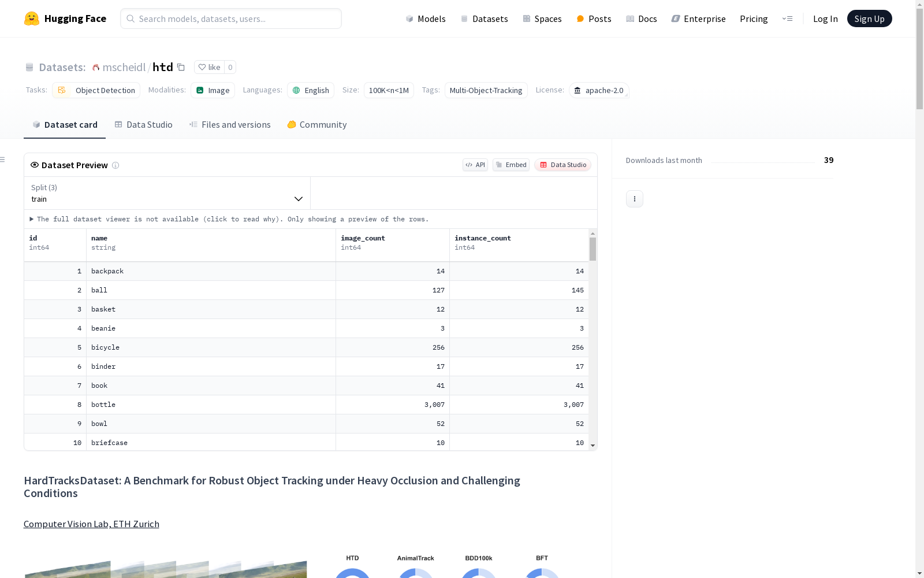Click the English language tag
The width and height of the screenshot is (924, 578).
pyautogui.click(x=311, y=90)
